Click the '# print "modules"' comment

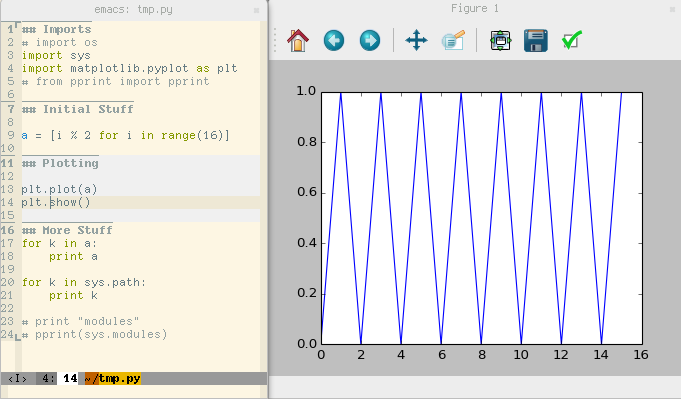[81, 322]
